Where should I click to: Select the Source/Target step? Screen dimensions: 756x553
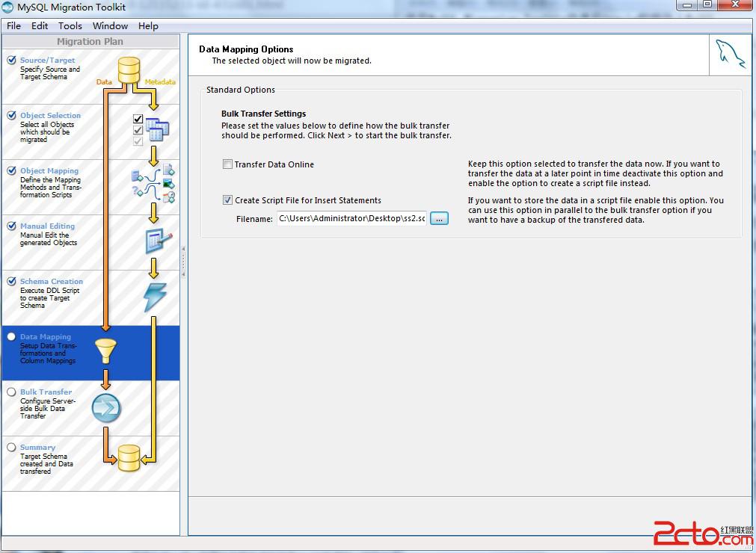(x=90, y=77)
